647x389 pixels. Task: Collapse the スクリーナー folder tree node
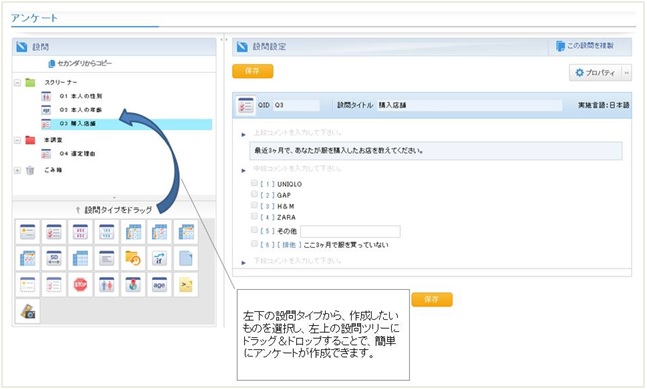point(17,83)
